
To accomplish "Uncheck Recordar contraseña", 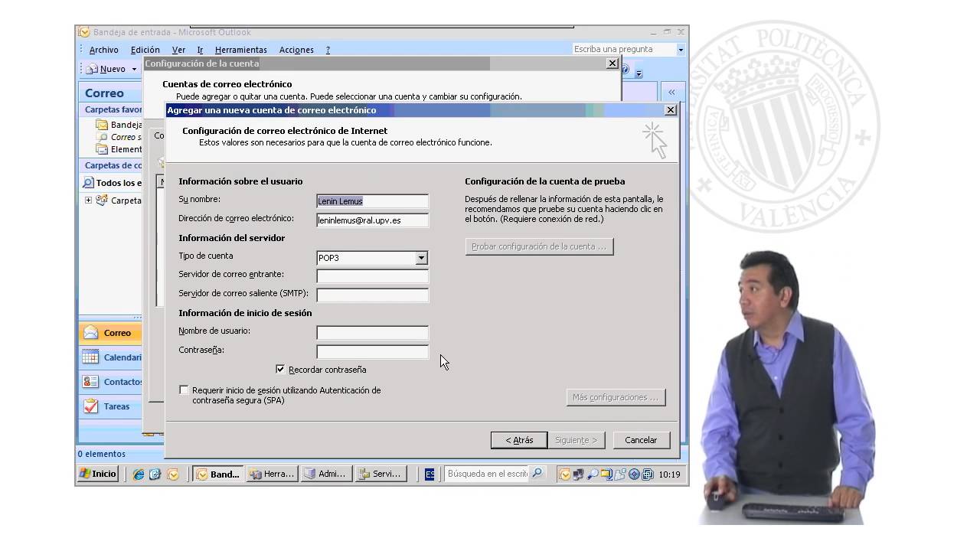I will pos(280,369).
